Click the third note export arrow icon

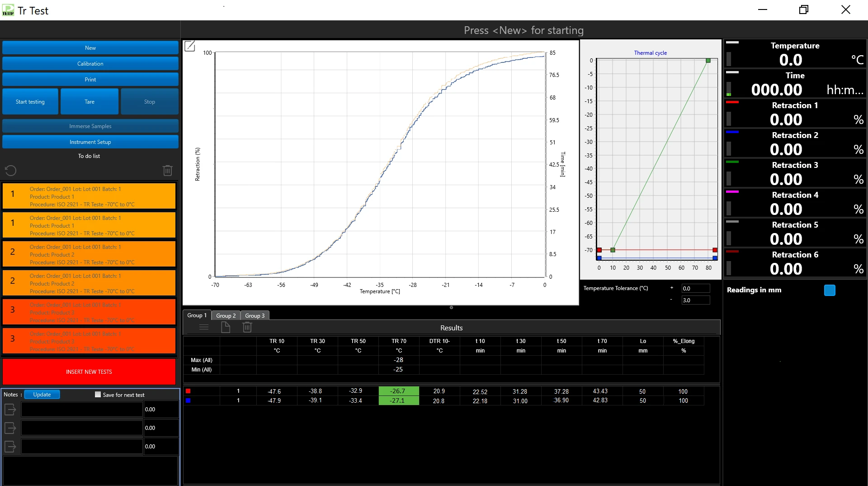pyautogui.click(x=10, y=447)
